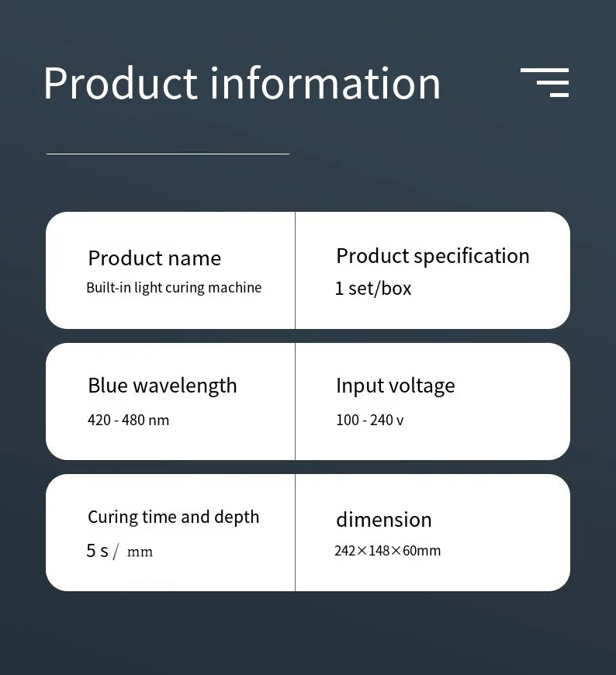
Task: Click the "5 s / mm" value
Action: pos(119,552)
